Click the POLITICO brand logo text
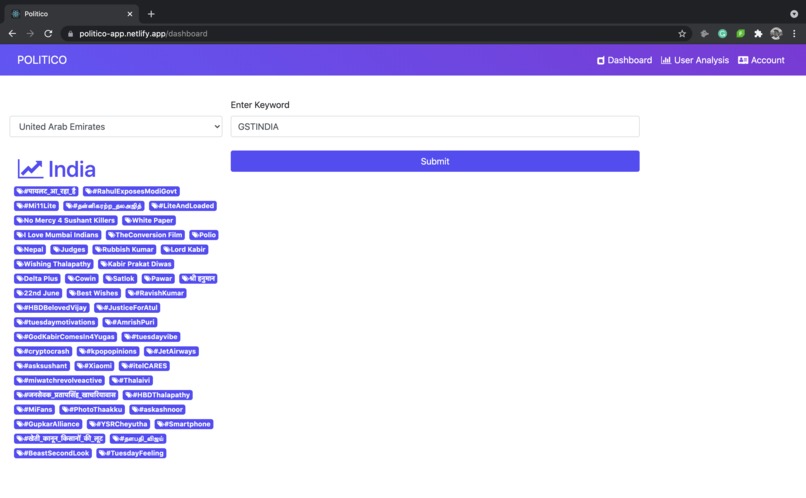This screenshot has height=498, width=806. pyautogui.click(x=42, y=60)
